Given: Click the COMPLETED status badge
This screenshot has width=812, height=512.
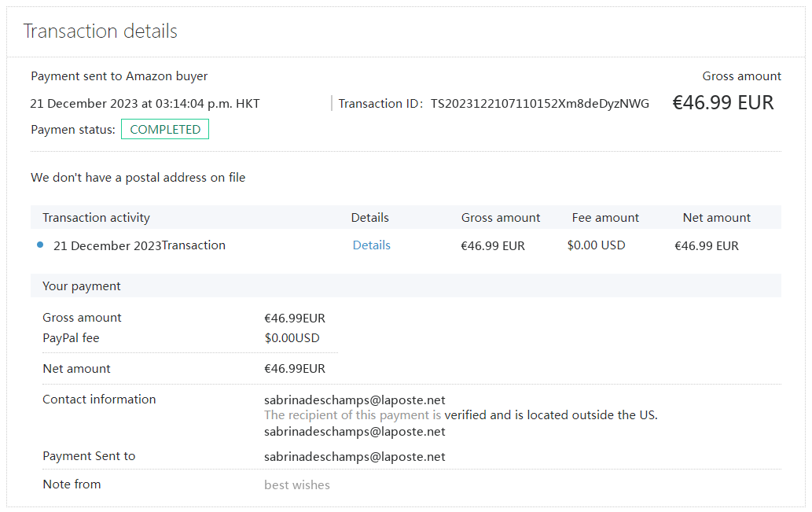Looking at the screenshot, I should click(x=165, y=130).
